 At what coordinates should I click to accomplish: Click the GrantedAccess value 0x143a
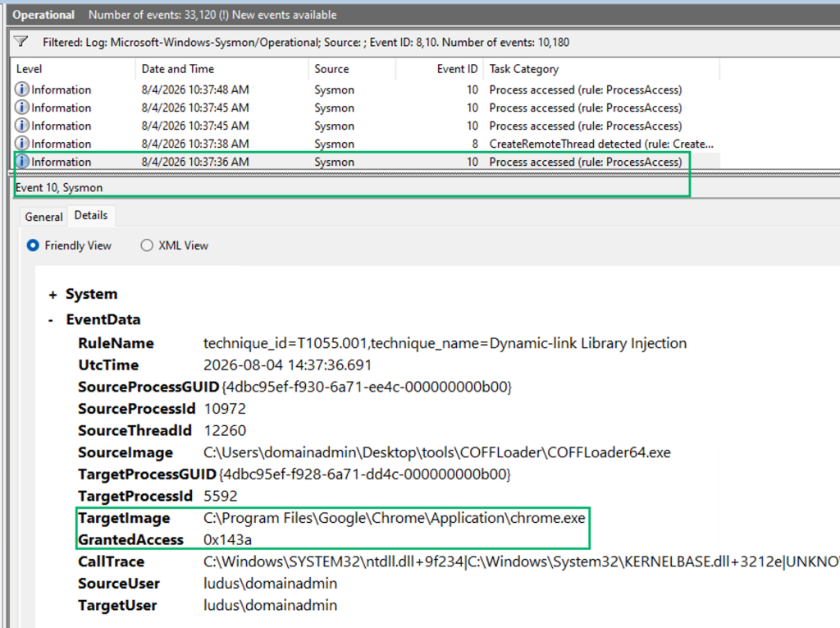click(228, 539)
